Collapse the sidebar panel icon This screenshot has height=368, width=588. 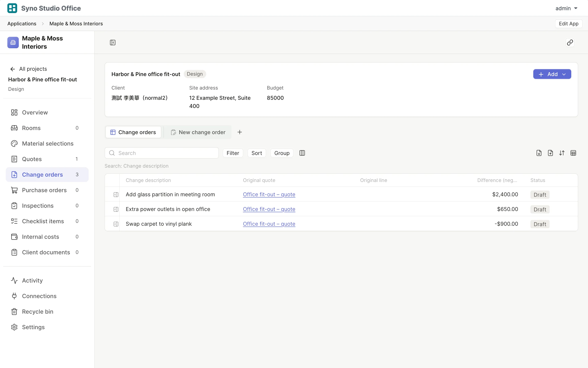click(x=112, y=43)
